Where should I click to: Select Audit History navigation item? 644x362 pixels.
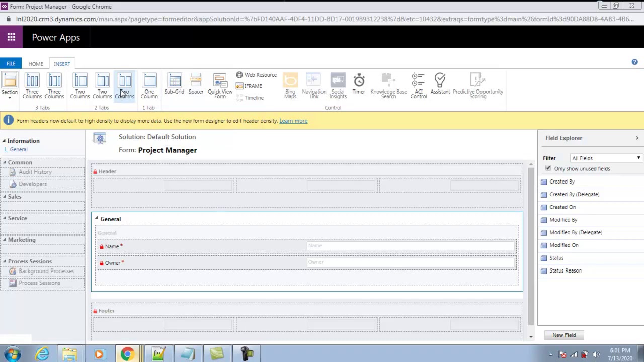point(35,172)
